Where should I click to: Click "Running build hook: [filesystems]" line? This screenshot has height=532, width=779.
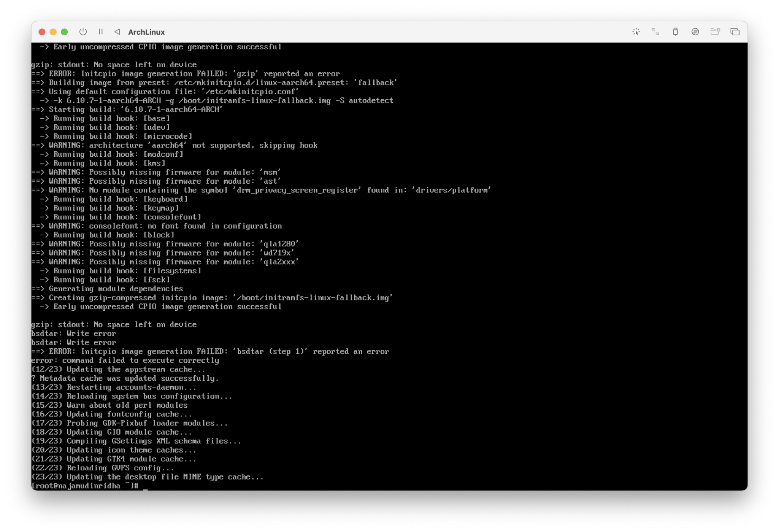pos(121,271)
